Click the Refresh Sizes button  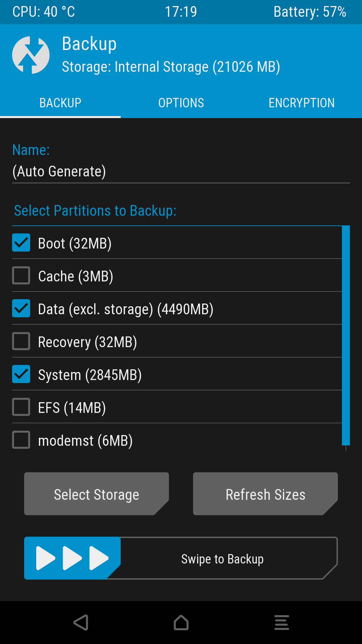click(265, 494)
